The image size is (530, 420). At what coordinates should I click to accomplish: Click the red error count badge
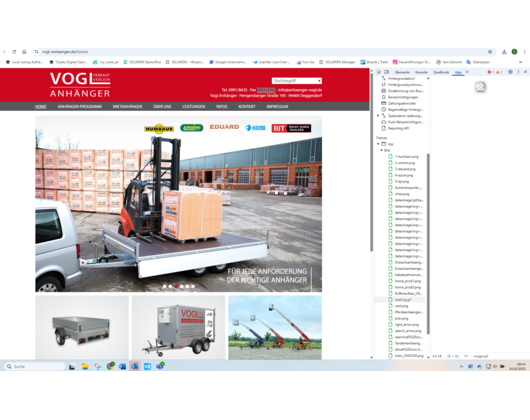tap(490, 72)
